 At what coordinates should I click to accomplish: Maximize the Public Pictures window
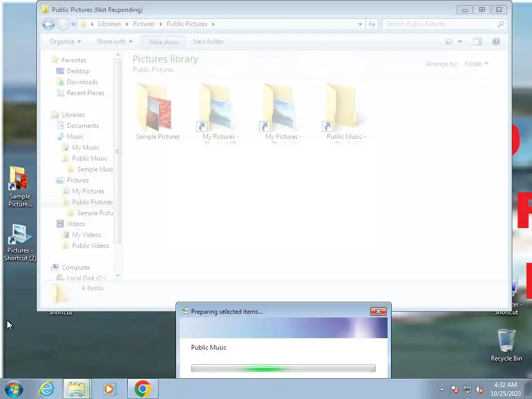482,10
